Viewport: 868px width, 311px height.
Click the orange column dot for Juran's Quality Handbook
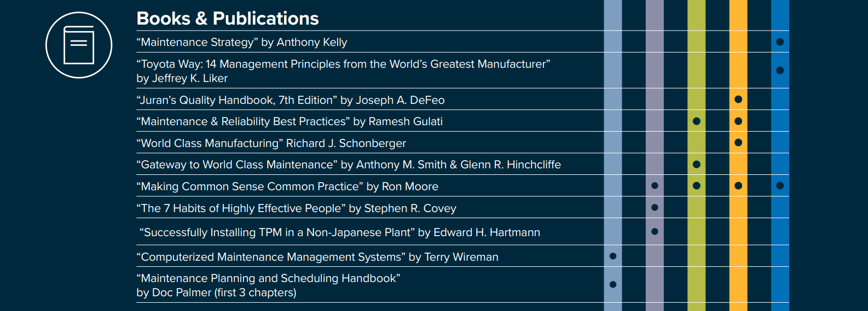click(738, 99)
